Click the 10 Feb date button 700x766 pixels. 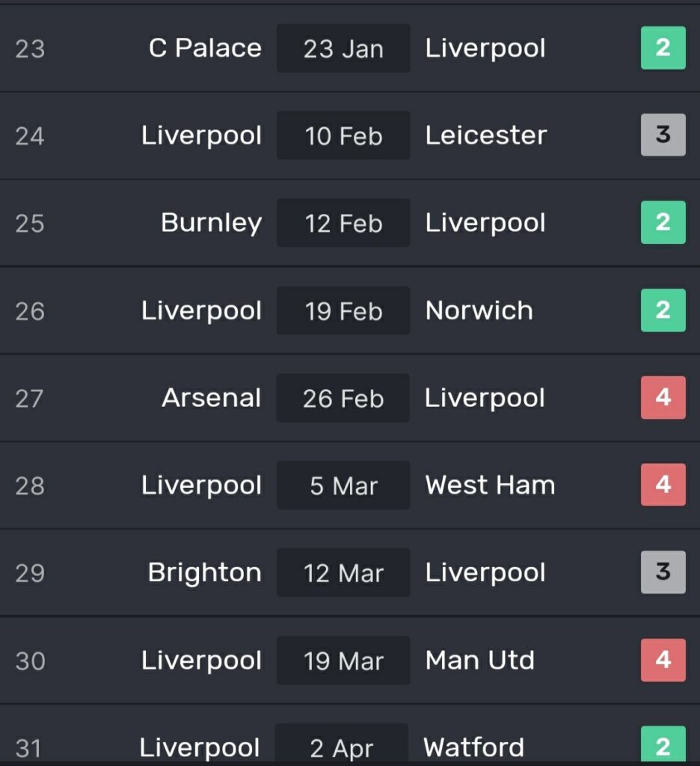click(x=343, y=136)
